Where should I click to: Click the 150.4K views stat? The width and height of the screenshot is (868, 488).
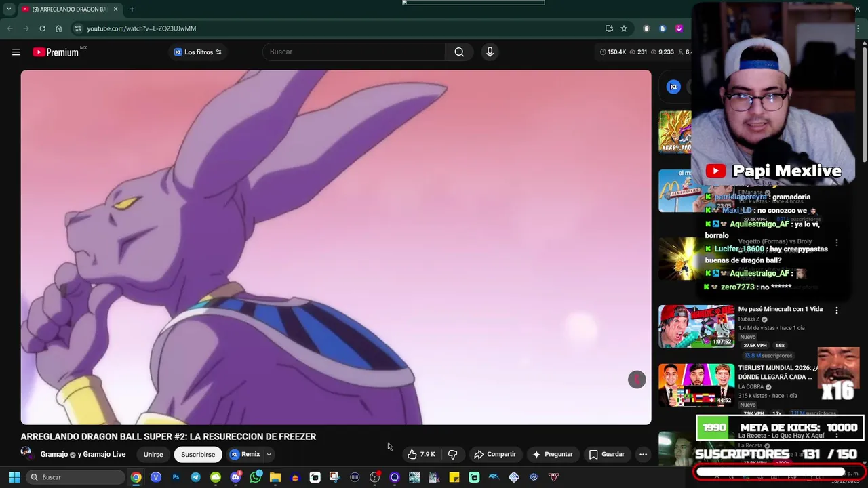613,52
